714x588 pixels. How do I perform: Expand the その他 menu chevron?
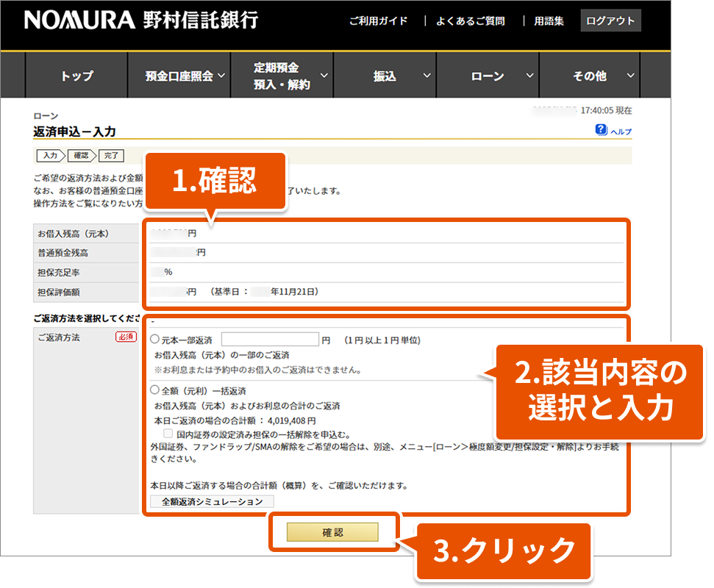tap(630, 76)
